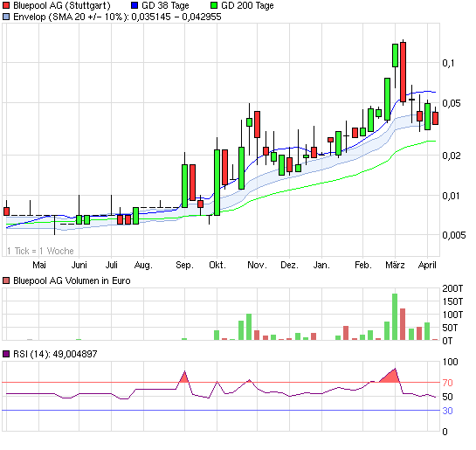This screenshot has width=476, height=450.
Task: Click the Juli month label
Action: (x=112, y=265)
